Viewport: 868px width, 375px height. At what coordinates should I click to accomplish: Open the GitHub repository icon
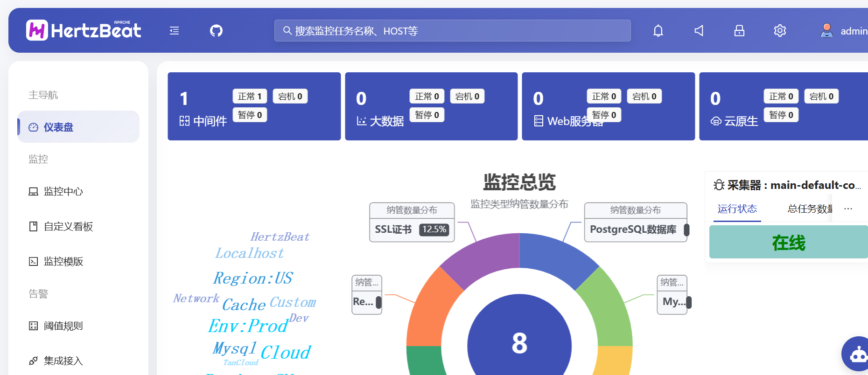[216, 31]
